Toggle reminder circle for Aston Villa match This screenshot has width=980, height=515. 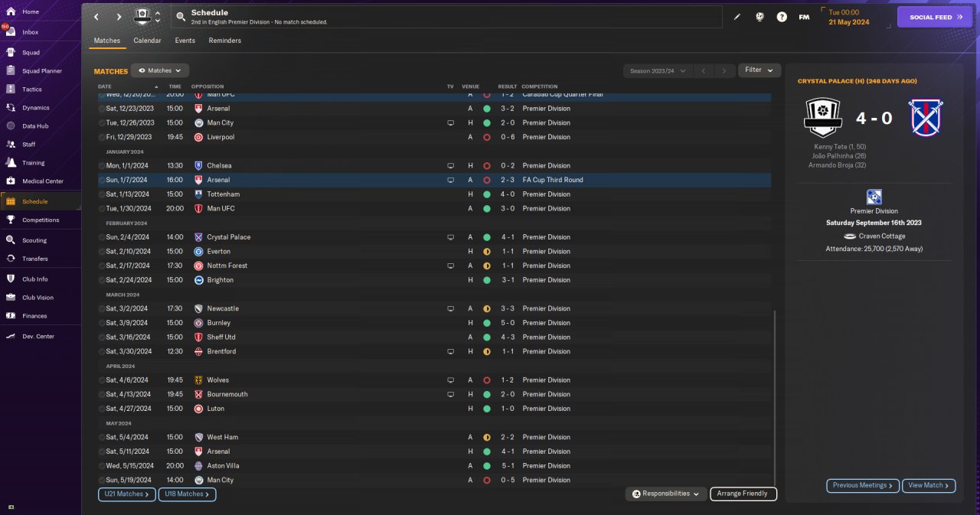[x=102, y=465]
